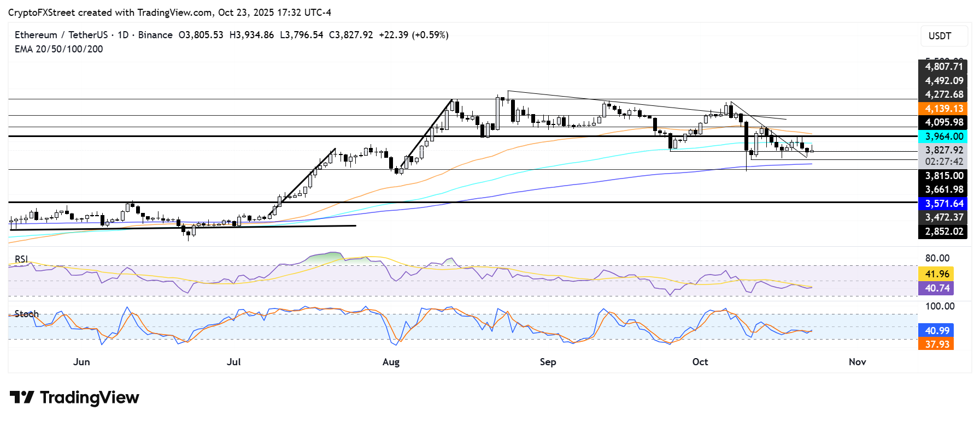Click the 4,807.71 price level label

coord(943,67)
